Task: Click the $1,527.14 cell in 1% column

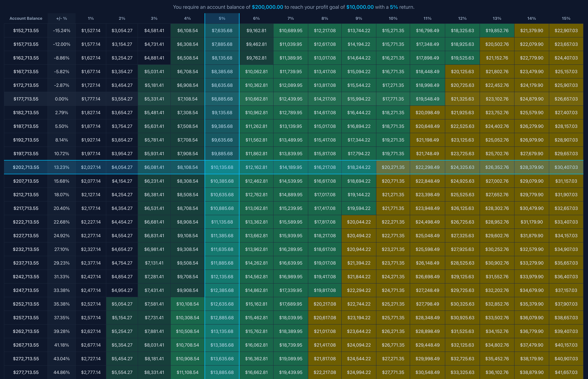Action: tap(91, 31)
